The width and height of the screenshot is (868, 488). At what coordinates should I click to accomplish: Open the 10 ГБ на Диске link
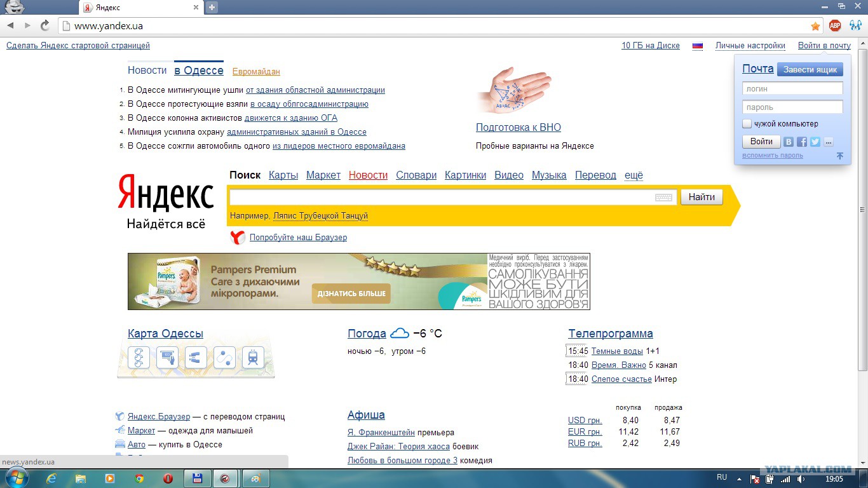tap(651, 46)
